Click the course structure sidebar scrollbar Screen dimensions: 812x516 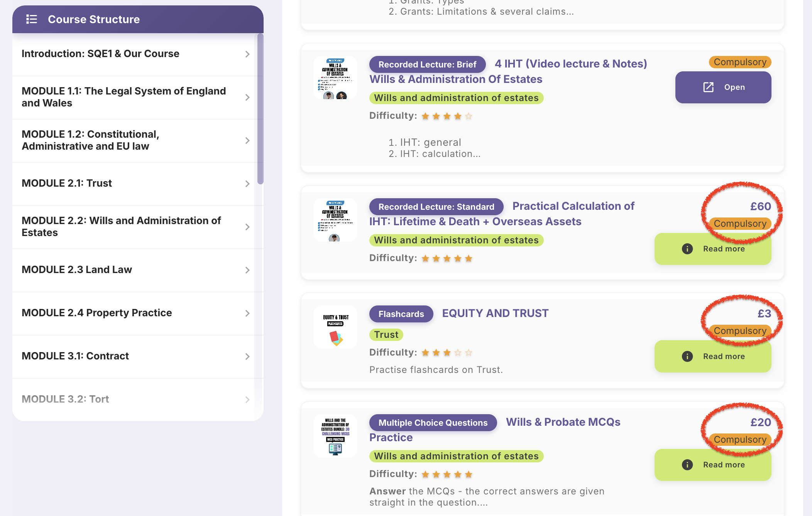pos(261,109)
